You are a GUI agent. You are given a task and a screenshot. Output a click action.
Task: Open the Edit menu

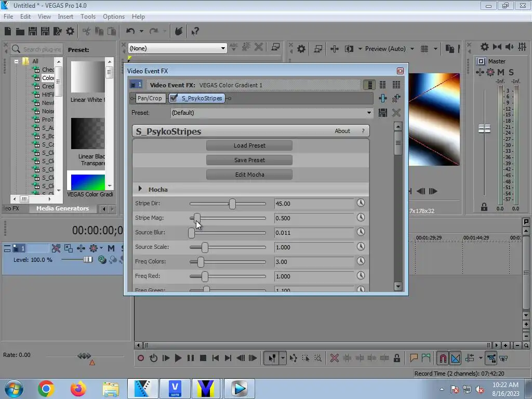[x=25, y=17]
